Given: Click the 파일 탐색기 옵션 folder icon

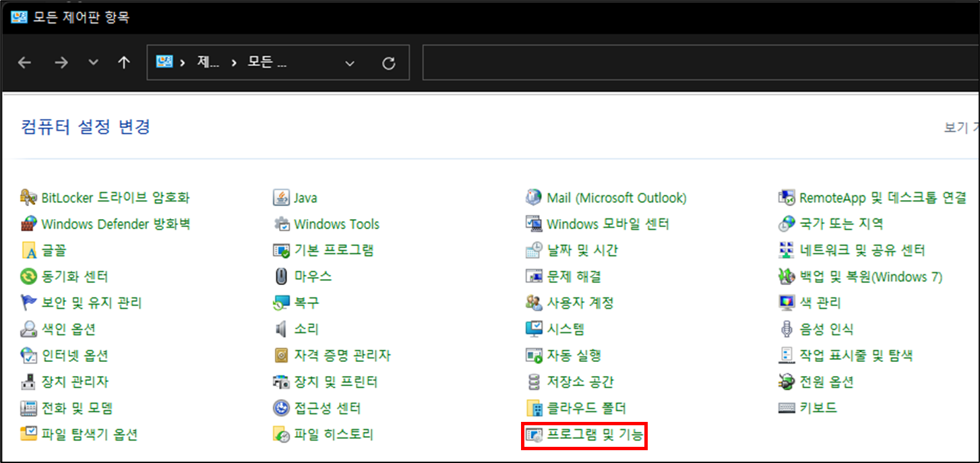Looking at the screenshot, I should 28,434.
